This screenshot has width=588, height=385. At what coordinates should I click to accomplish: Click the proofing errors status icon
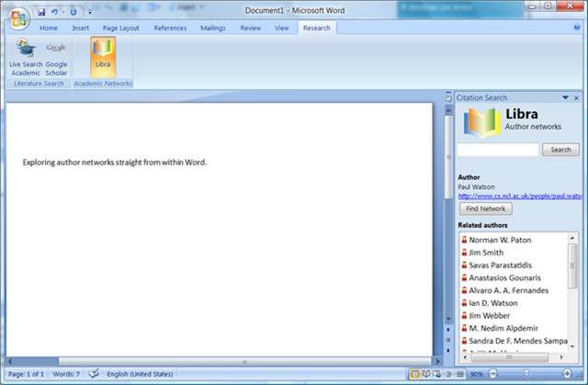(x=94, y=373)
